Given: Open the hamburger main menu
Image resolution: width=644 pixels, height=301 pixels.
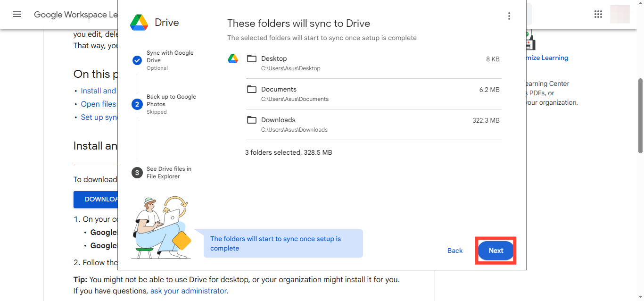Looking at the screenshot, I should [x=17, y=14].
